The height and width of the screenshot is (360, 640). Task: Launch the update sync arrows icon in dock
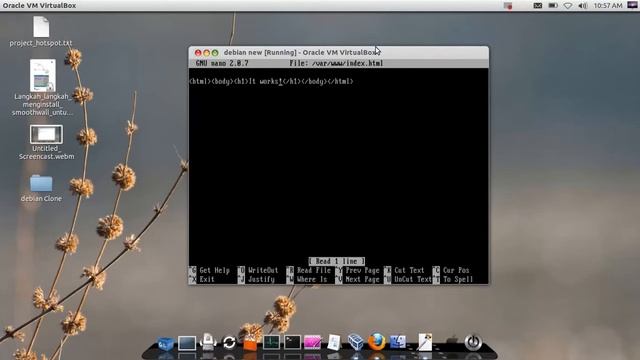[x=229, y=342]
